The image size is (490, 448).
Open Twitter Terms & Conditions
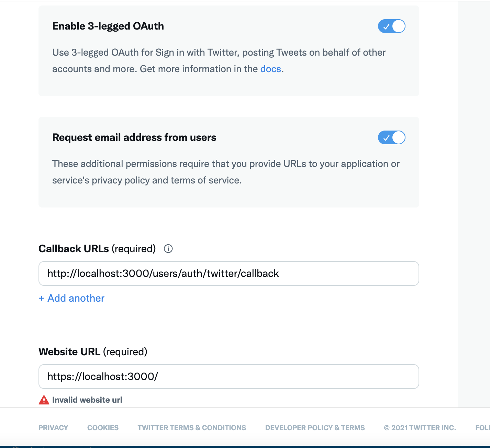tap(191, 427)
